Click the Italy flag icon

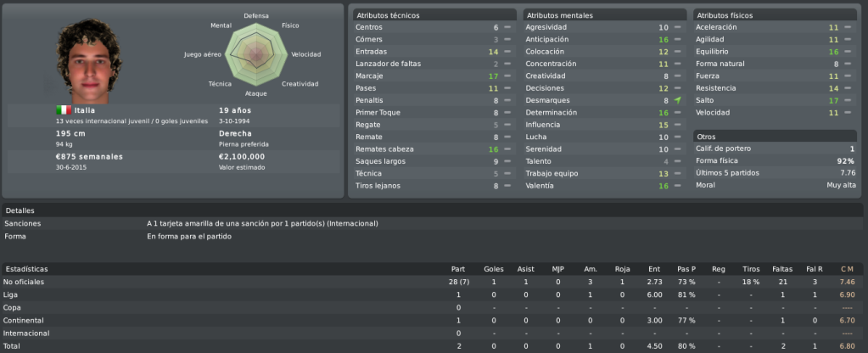tap(64, 110)
